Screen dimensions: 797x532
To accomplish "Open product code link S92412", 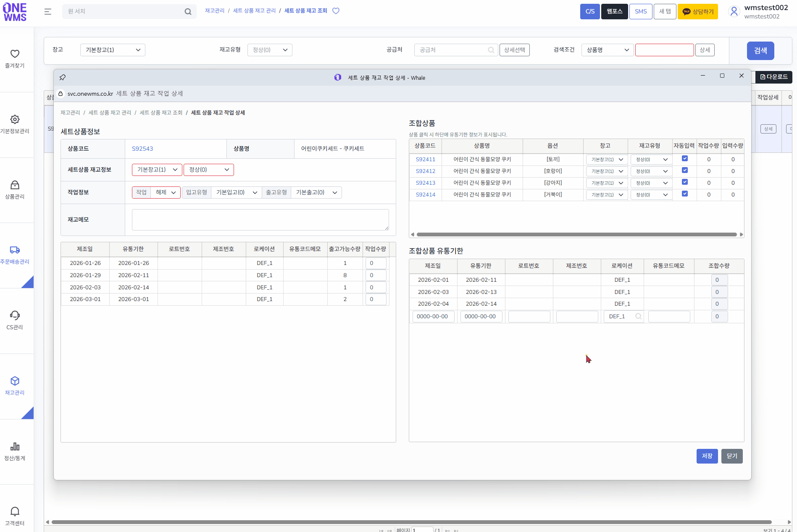I will tap(425, 171).
